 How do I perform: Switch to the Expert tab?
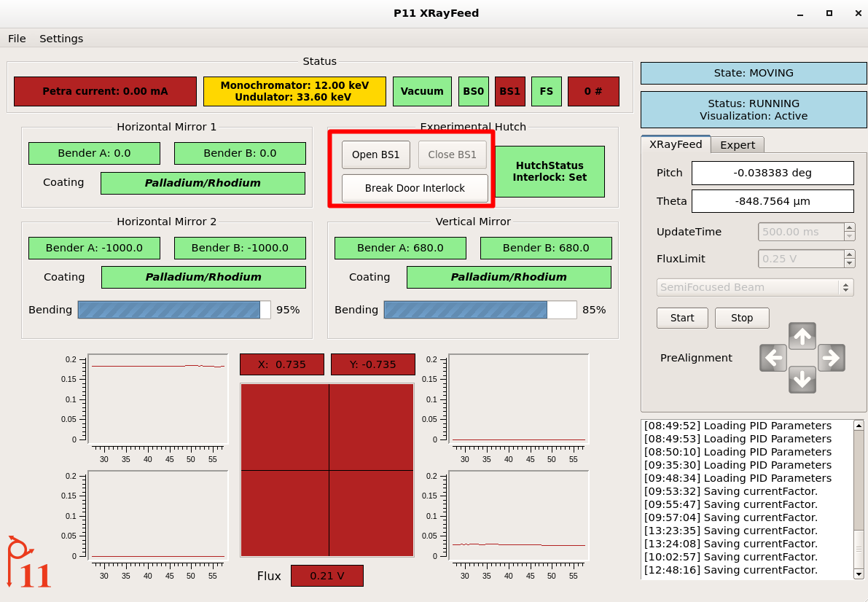(738, 145)
